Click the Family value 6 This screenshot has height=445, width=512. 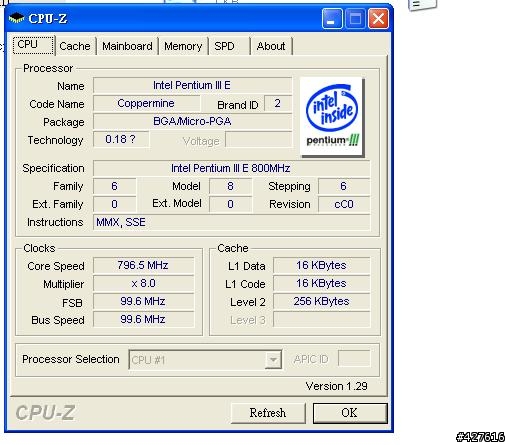point(114,186)
